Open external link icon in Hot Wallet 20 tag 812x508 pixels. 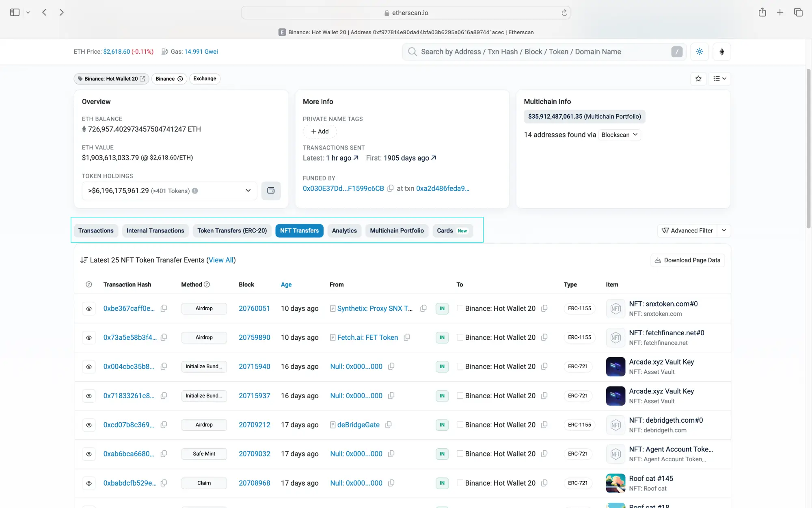point(143,79)
